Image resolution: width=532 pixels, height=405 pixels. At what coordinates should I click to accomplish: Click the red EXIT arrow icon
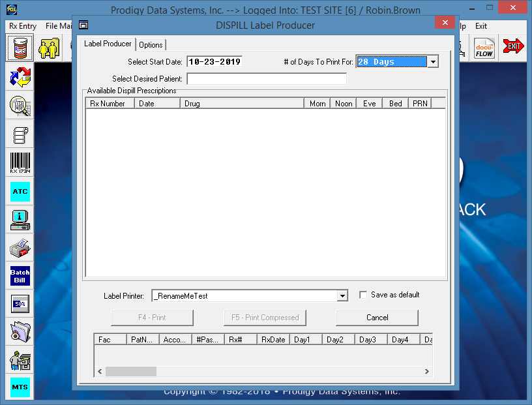[514, 48]
